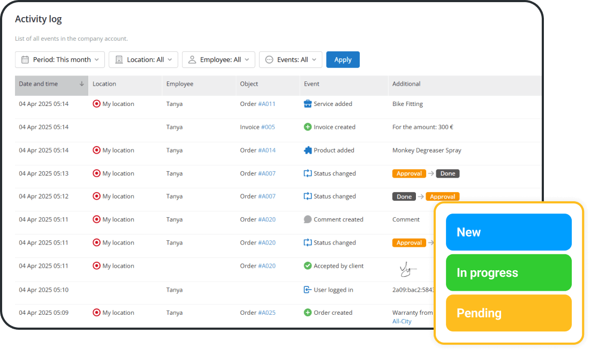
Task: Toggle the sort arrow on Date and time column
Action: click(x=81, y=85)
